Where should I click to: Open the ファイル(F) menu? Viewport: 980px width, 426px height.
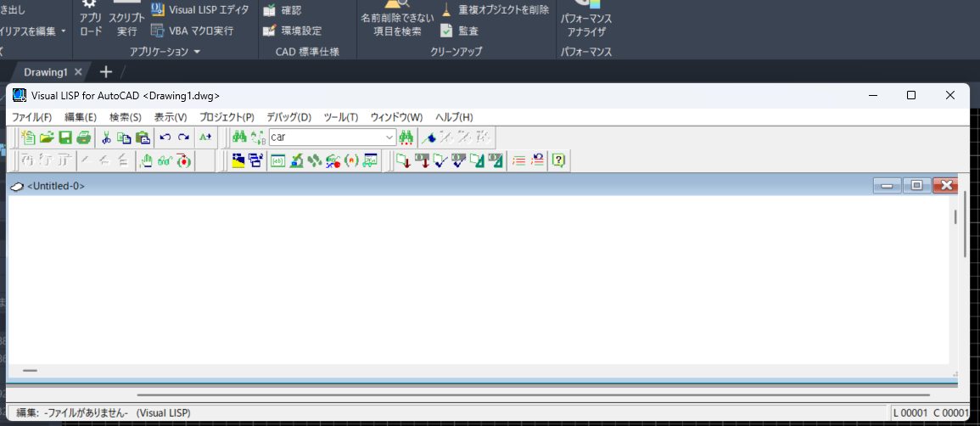[32, 117]
